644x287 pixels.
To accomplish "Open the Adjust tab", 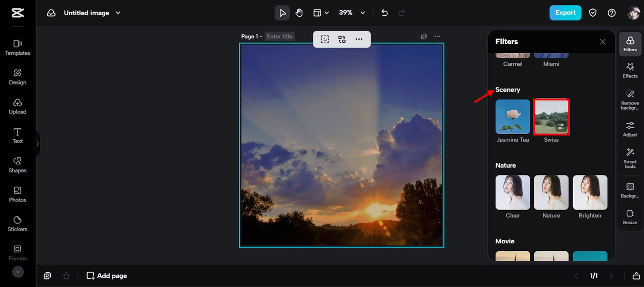I will (x=630, y=129).
